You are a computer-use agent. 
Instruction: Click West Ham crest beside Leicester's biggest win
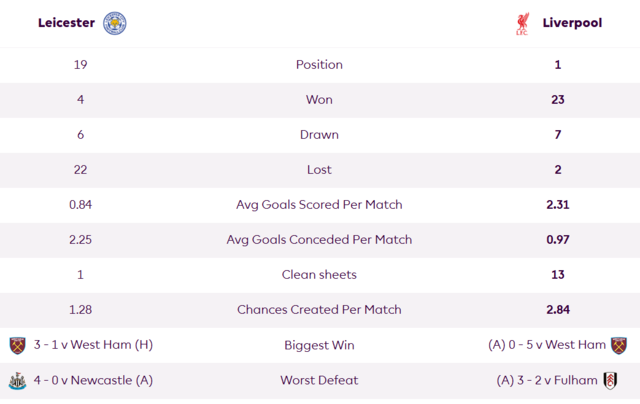18,345
